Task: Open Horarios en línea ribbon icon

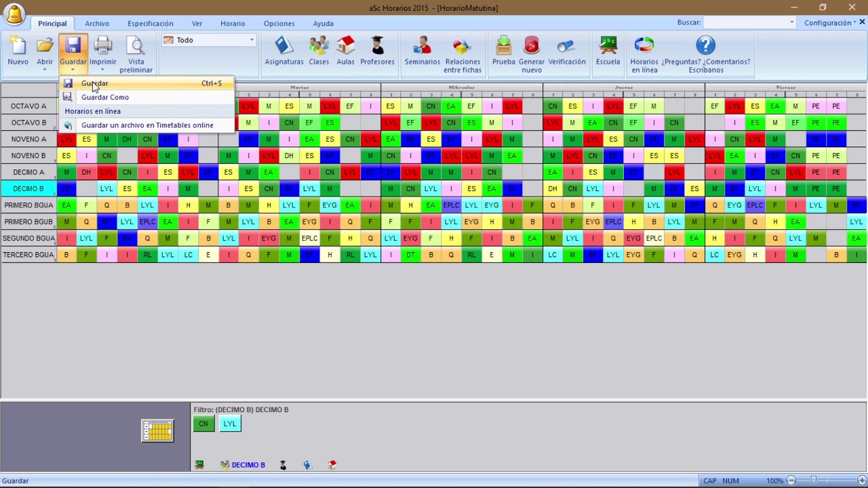Action: [x=644, y=46]
